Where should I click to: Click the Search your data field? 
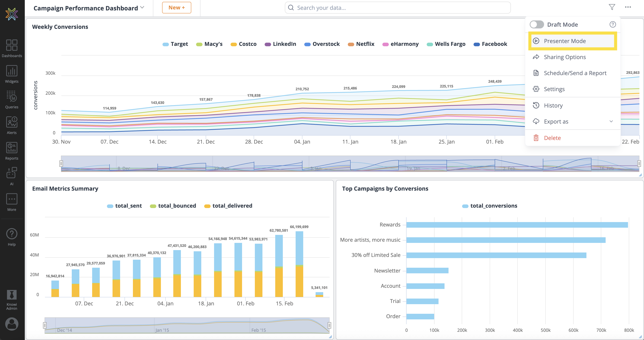(x=398, y=8)
